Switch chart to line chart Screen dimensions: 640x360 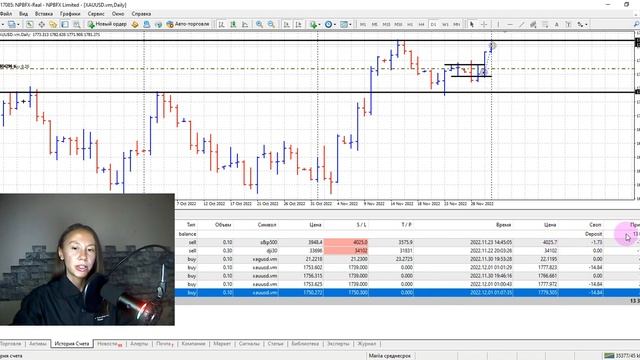coord(245,24)
